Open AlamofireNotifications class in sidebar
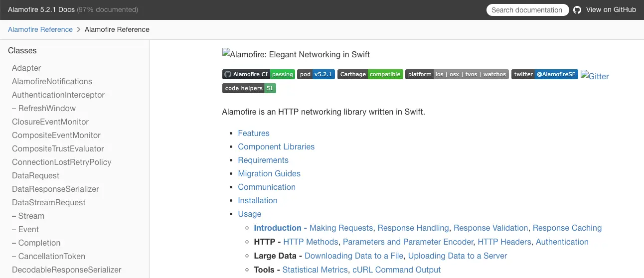The height and width of the screenshot is (278, 644). pyautogui.click(x=52, y=81)
